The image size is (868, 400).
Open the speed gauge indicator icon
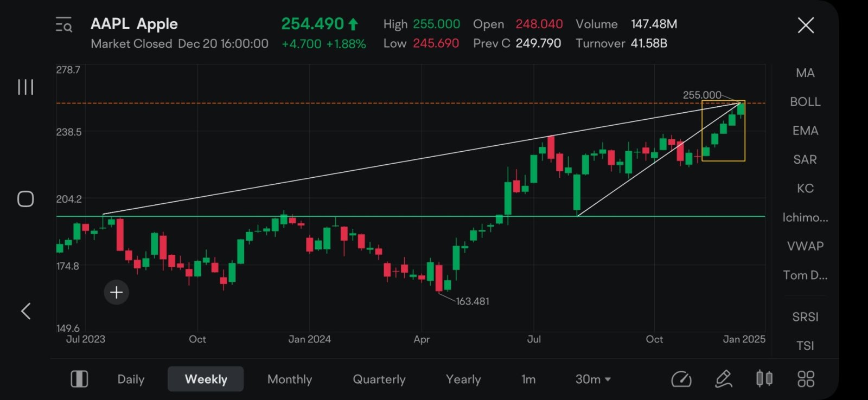tap(681, 379)
